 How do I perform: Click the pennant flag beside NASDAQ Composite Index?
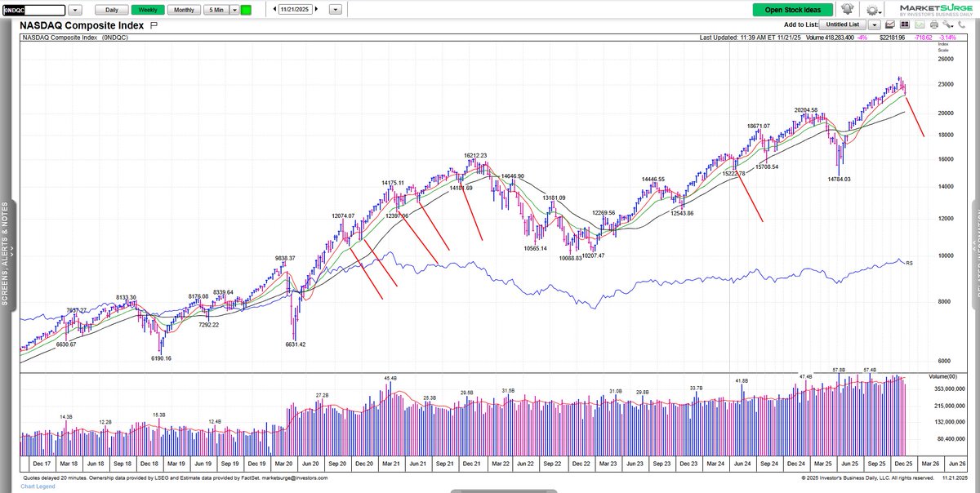click(151, 25)
